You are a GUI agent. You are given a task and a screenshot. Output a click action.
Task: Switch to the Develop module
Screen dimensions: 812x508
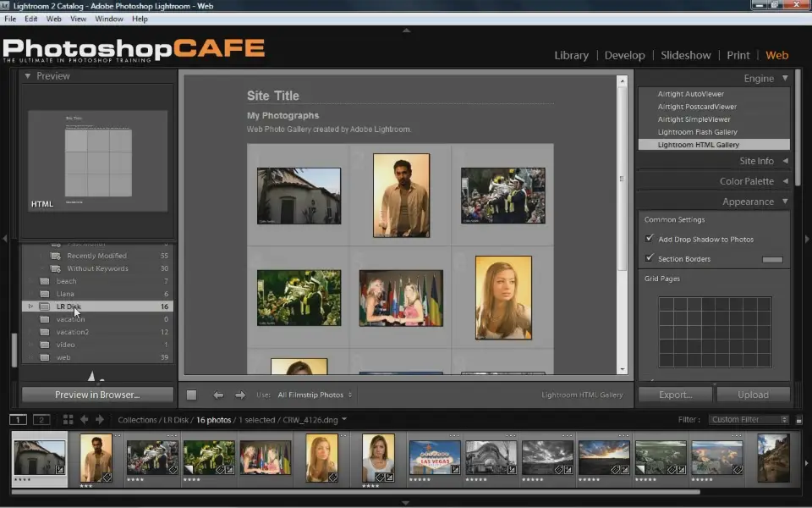click(x=624, y=55)
